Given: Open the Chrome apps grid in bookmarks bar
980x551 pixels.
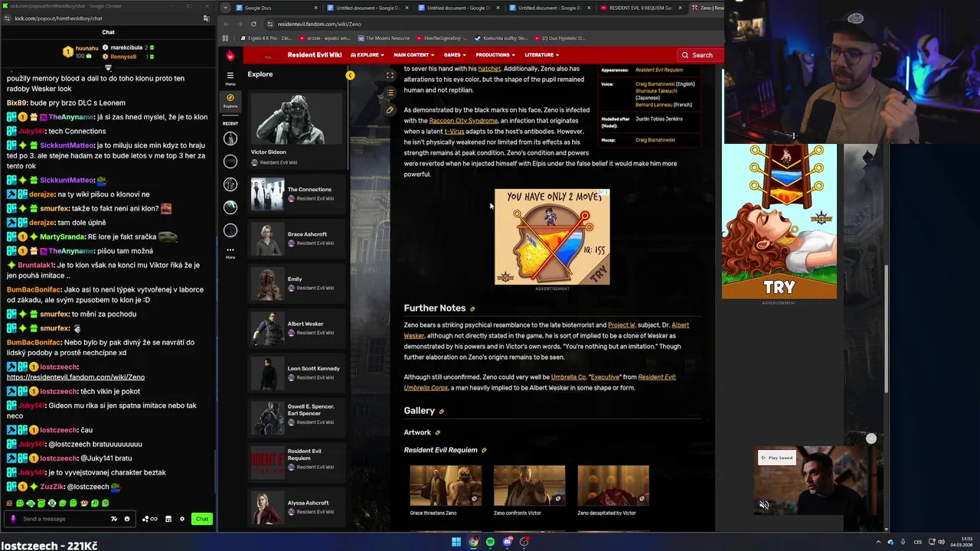Looking at the screenshot, I should [x=227, y=38].
